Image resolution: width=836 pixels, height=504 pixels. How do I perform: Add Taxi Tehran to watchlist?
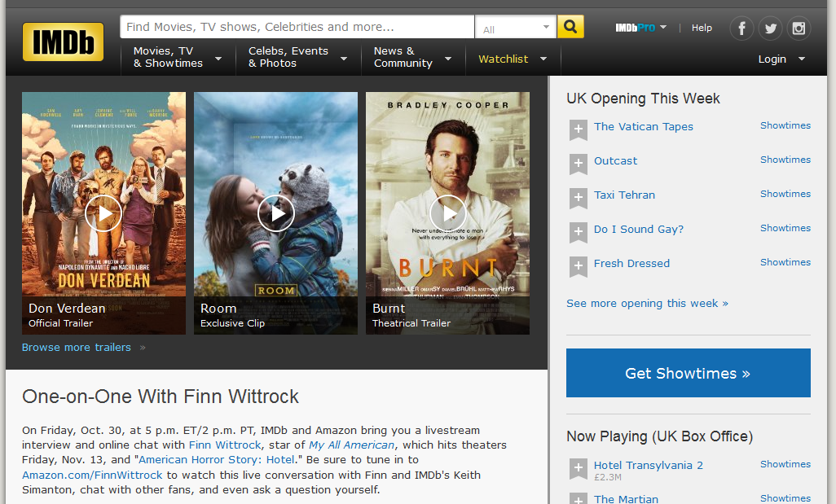point(579,198)
